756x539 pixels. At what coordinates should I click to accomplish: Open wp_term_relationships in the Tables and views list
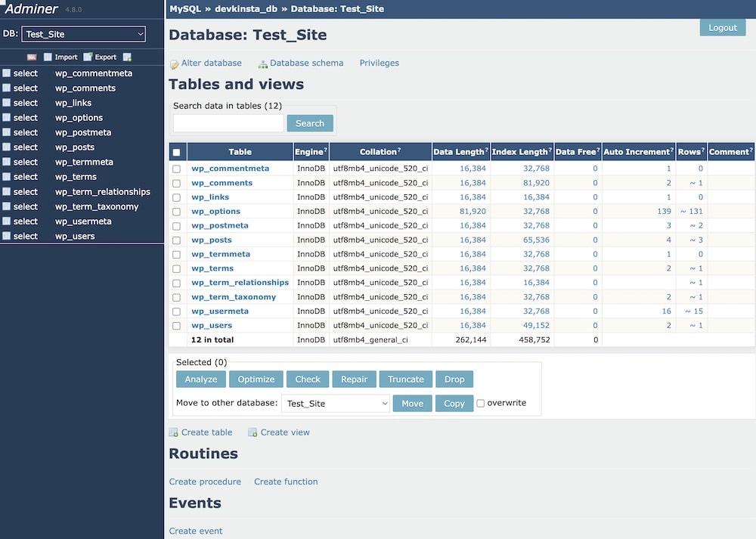coord(240,283)
